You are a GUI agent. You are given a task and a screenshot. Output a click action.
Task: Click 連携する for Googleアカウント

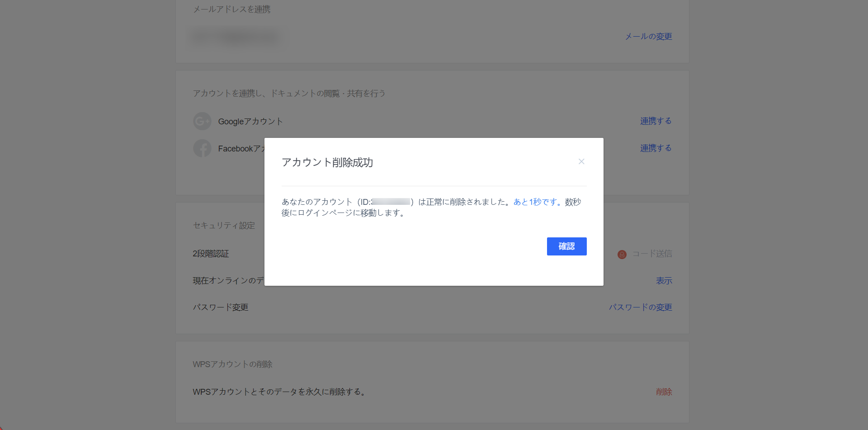point(656,121)
